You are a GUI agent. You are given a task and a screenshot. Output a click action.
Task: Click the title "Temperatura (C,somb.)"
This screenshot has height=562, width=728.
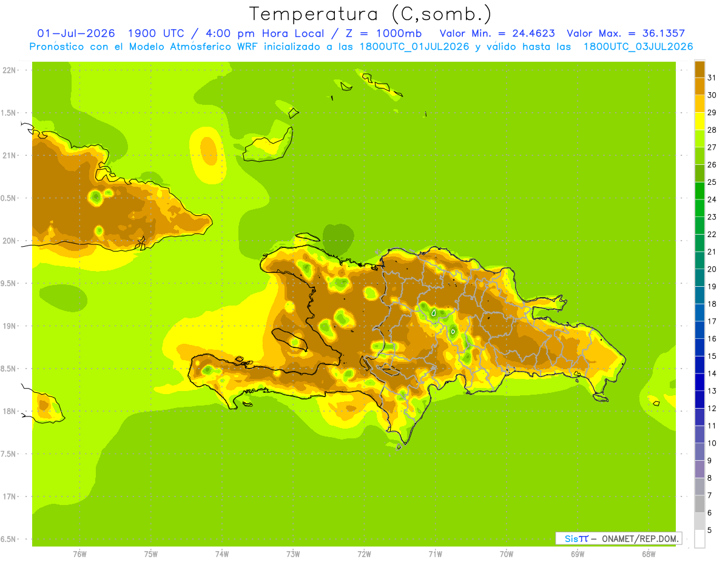click(371, 15)
